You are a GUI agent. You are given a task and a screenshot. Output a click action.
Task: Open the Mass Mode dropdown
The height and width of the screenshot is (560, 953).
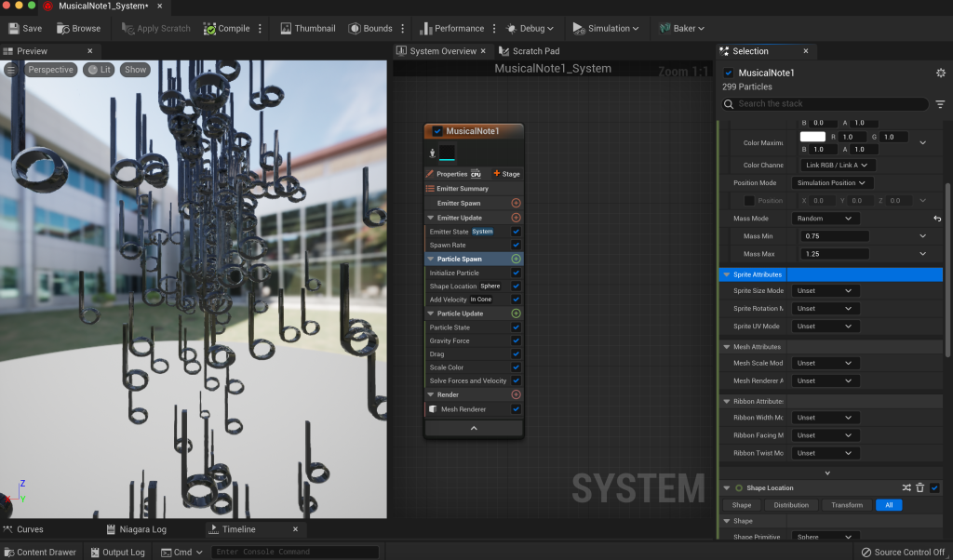click(x=825, y=219)
